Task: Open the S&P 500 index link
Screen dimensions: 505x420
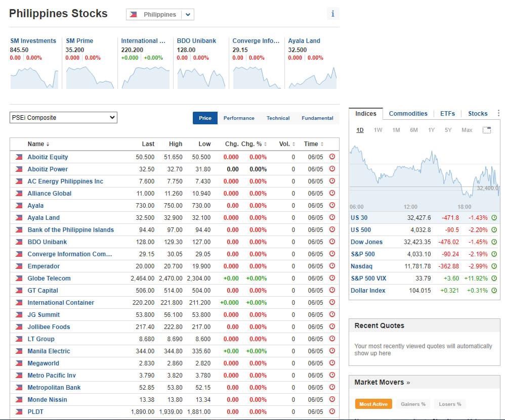Action: tap(363, 254)
